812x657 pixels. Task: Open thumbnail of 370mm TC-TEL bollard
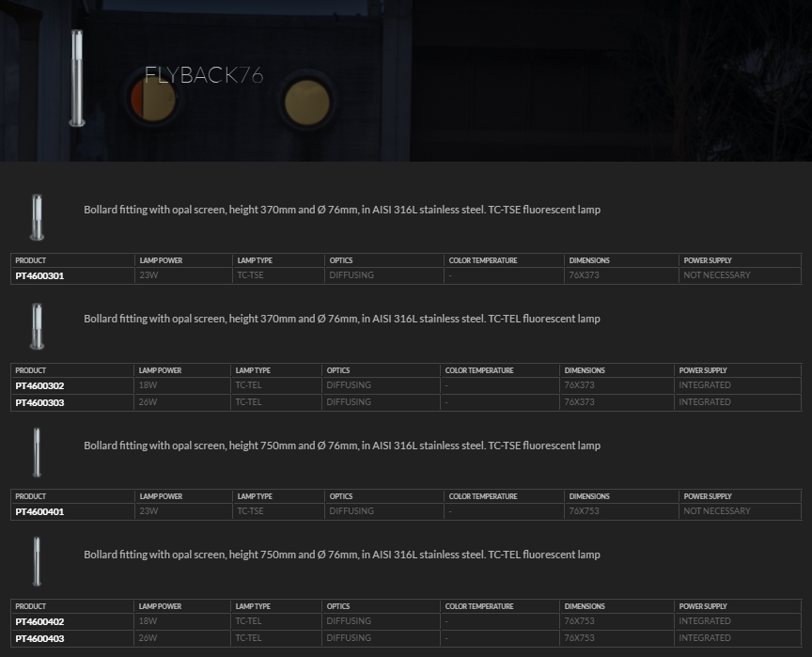coord(38,326)
